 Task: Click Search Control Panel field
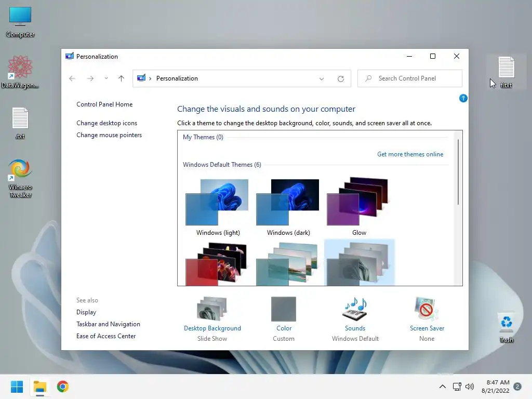point(410,78)
